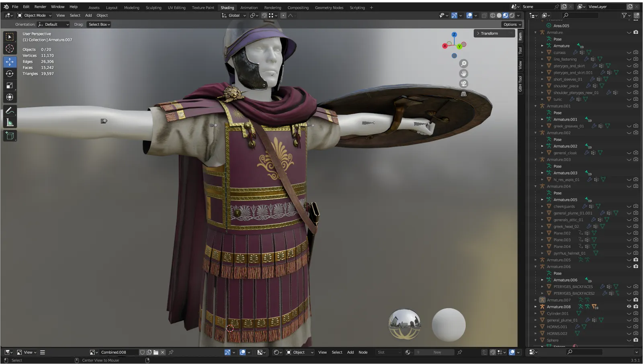Click the Z axis on navigation gizmo
Viewport: 643px width, 364px height.
pyautogui.click(x=454, y=35)
